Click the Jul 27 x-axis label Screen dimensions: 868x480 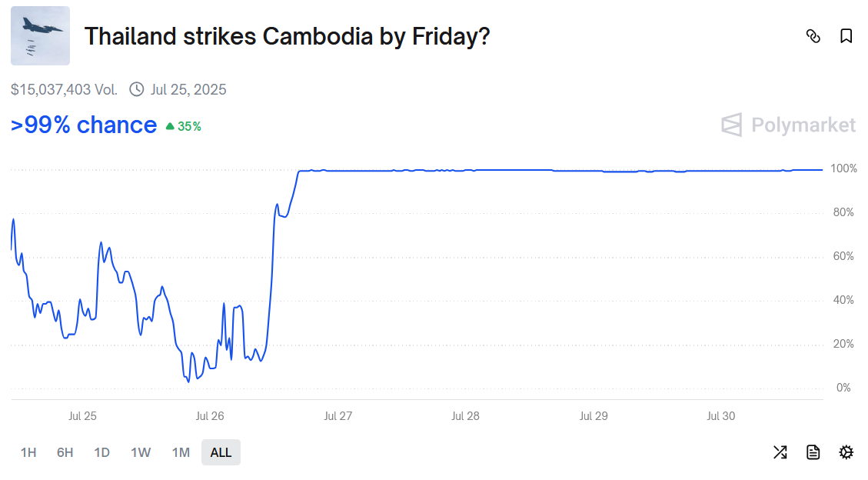338,416
